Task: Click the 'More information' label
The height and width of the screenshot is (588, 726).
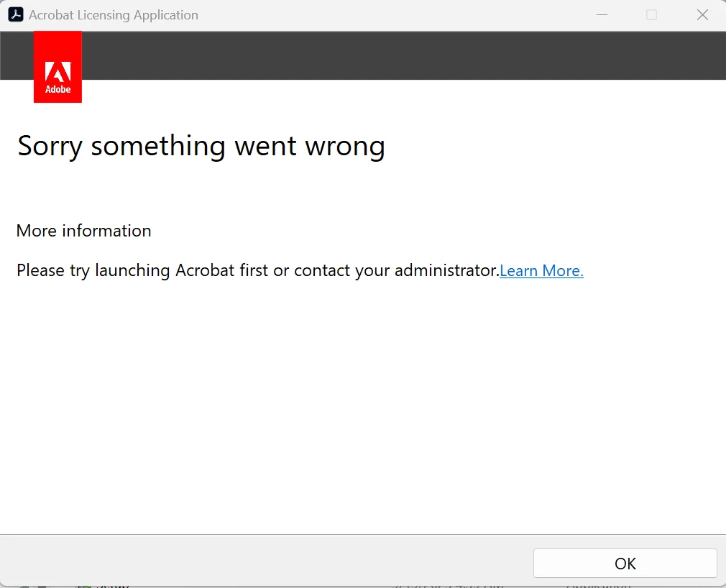Action: pyautogui.click(x=84, y=231)
